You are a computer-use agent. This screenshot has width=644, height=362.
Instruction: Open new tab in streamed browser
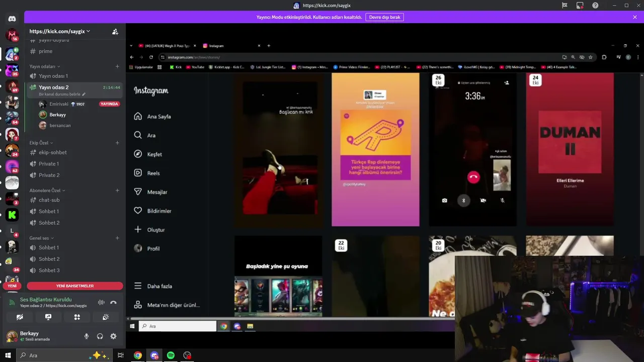pyautogui.click(x=269, y=46)
